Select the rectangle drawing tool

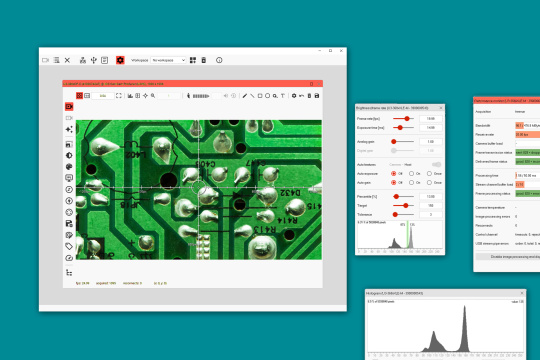pos(260,96)
